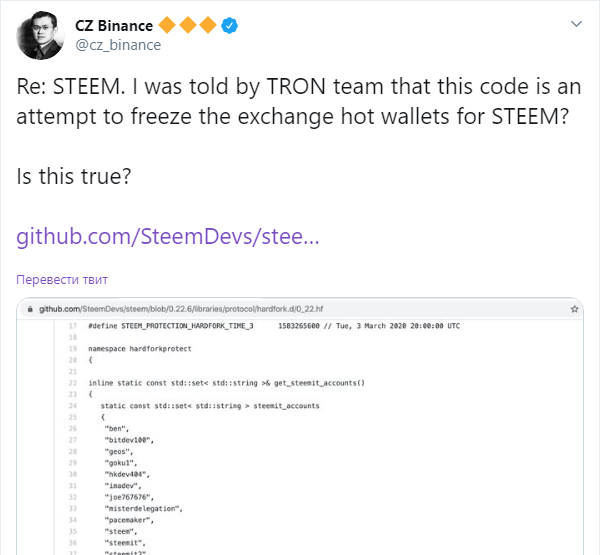This screenshot has width=604, height=555.
Task: Click line number 22 in code
Action: (x=72, y=383)
